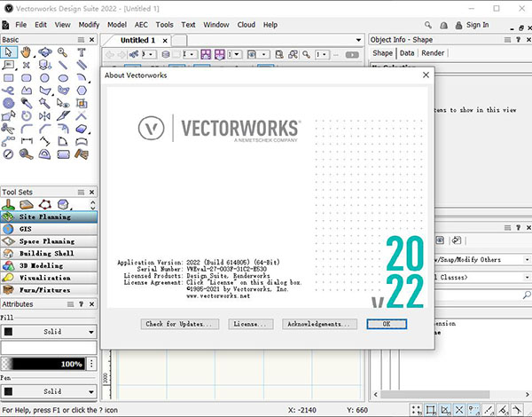
Task: Select the Zoom magnifier tool
Action: [63, 52]
